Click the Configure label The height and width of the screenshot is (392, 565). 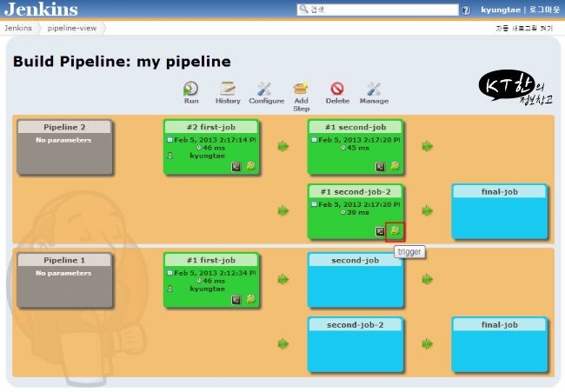(266, 101)
